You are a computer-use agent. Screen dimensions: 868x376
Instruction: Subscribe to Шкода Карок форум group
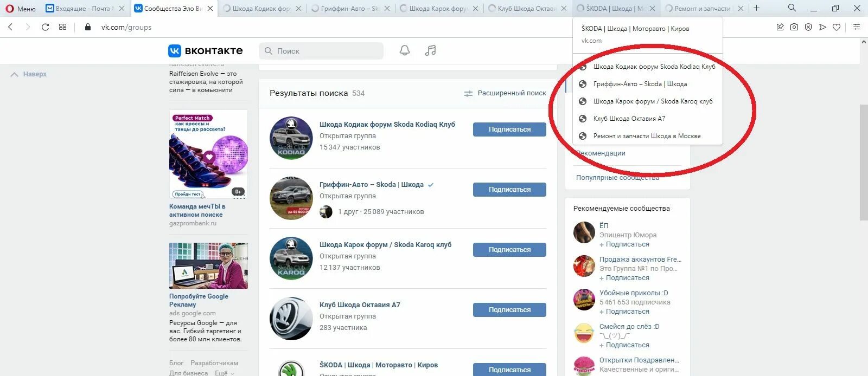coord(509,250)
